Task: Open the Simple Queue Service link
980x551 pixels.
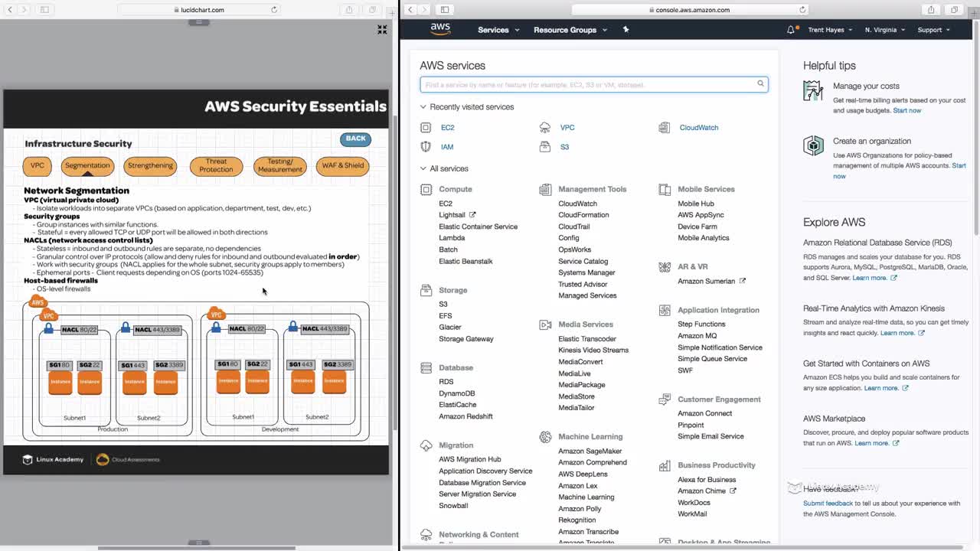Action: pyautogui.click(x=712, y=359)
